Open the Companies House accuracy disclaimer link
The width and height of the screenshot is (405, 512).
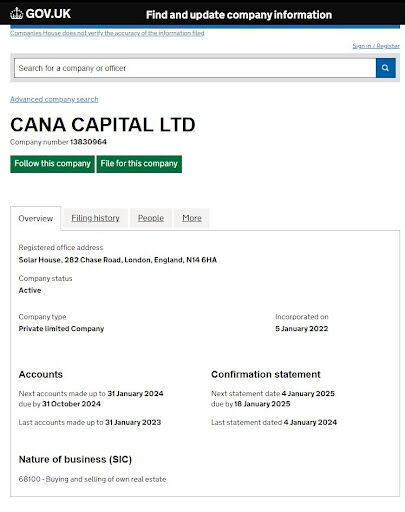click(107, 33)
